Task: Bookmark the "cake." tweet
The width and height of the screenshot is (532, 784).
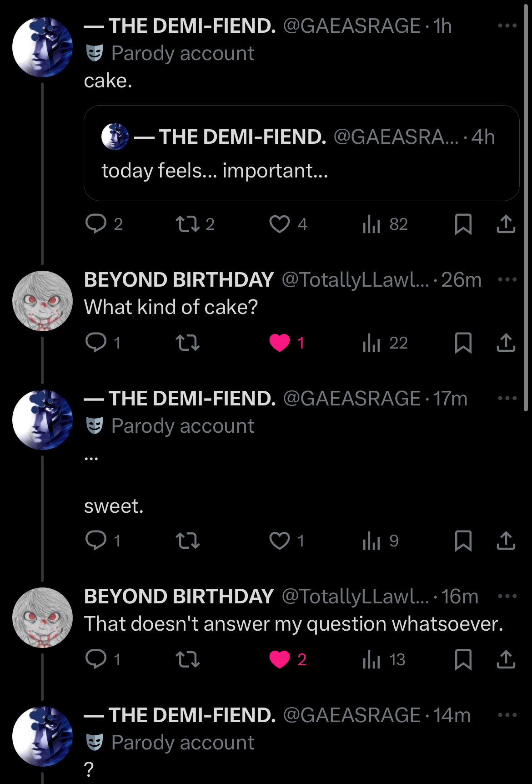Action: [463, 224]
